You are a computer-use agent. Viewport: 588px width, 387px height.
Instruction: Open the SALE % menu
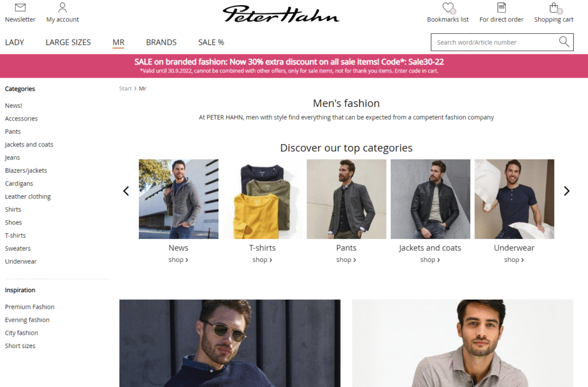[211, 42]
